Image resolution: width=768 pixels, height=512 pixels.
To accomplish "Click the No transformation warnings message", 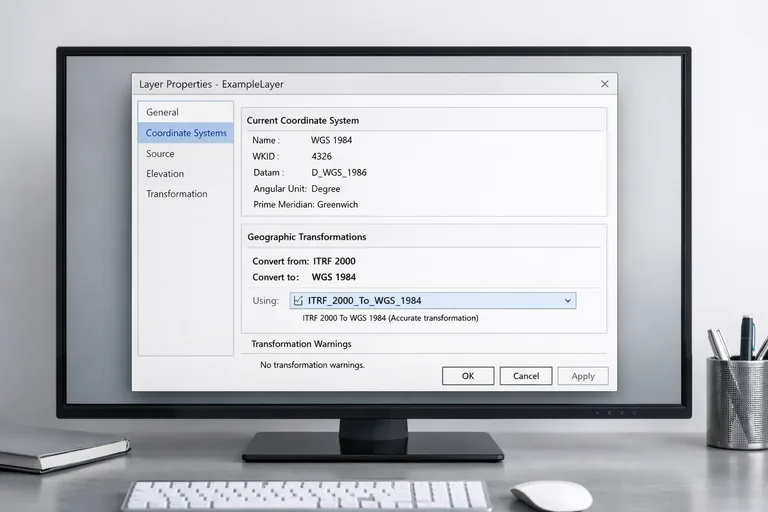I will pos(312,365).
